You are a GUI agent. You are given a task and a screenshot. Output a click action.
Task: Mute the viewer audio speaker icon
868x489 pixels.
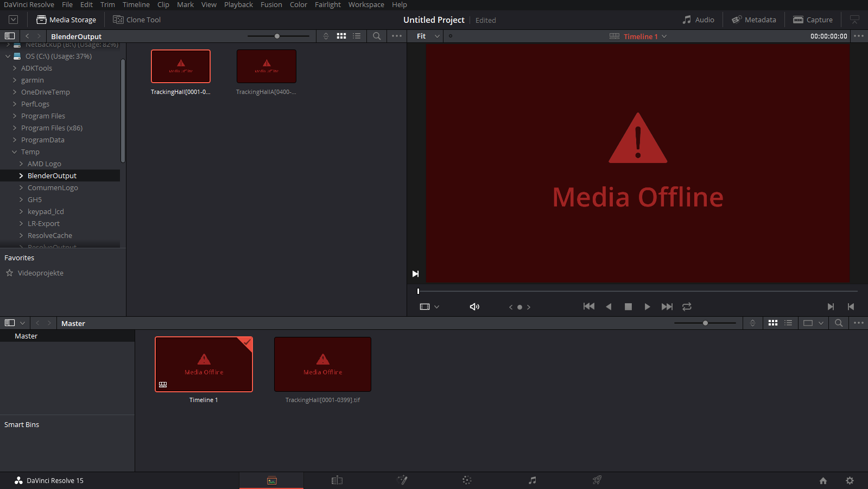point(474,307)
